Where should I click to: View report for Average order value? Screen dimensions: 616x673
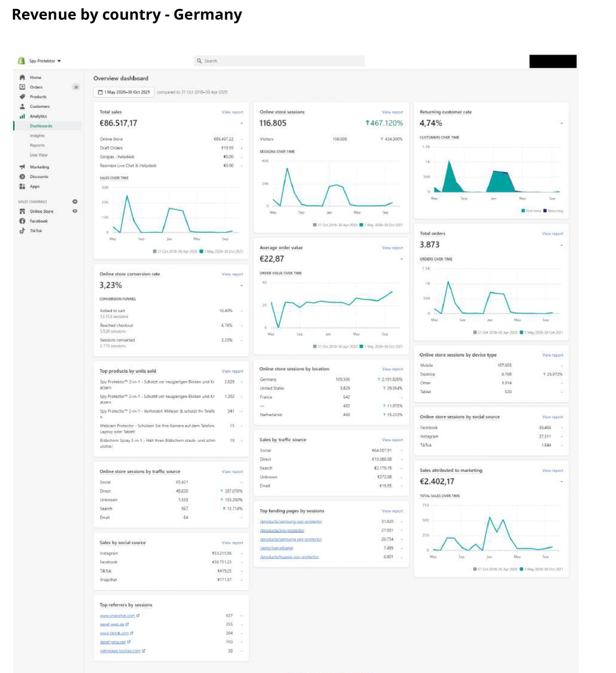392,248
